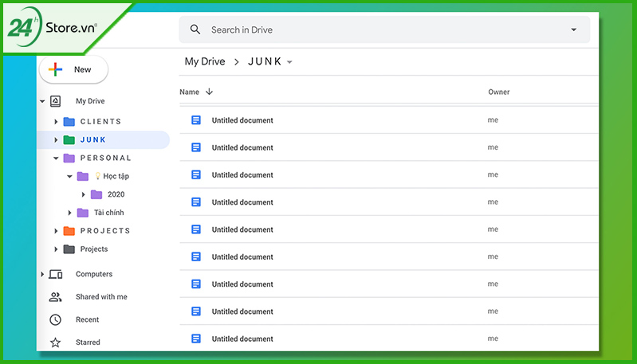Click the Shared with me people icon
637x364 pixels.
[55, 297]
